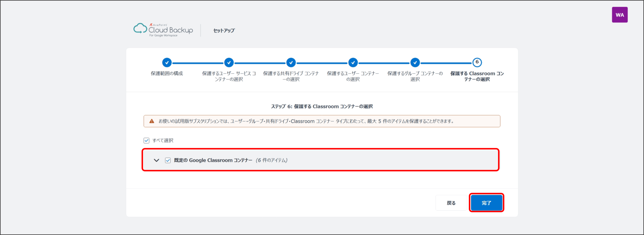This screenshot has height=235, width=644.
Task: Click step 2 completed checkmark circle
Action: coord(229,63)
